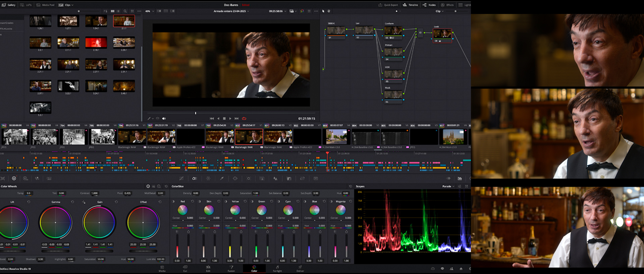Click the Quick Export button
The height and width of the screenshot is (274, 644).
coord(388,5)
